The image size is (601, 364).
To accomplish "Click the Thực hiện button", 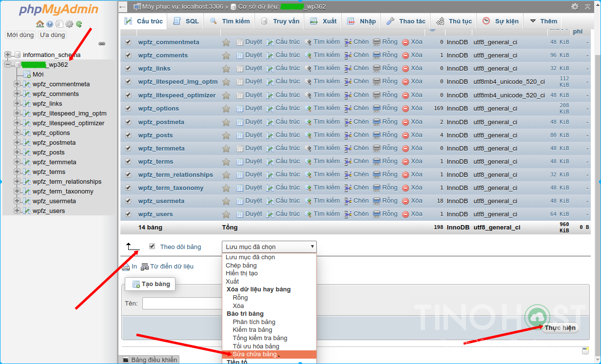I will [x=560, y=327].
